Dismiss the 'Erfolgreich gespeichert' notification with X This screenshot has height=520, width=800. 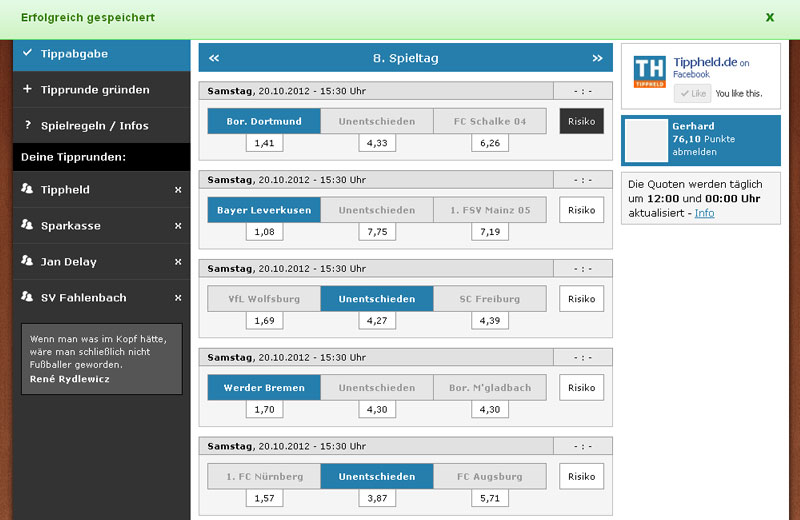(770, 17)
